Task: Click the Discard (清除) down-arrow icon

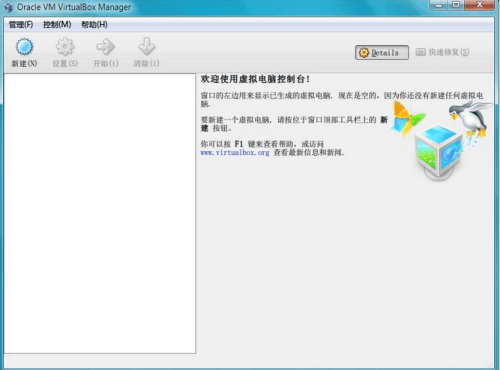Action: (146, 47)
